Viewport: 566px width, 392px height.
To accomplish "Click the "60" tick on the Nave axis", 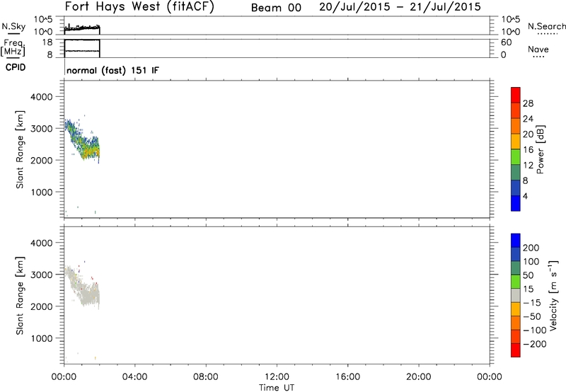I will click(x=507, y=42).
